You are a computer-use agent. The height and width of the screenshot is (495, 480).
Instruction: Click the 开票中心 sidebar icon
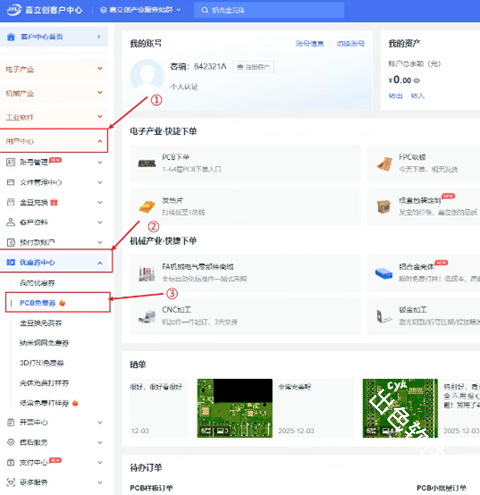click(x=11, y=422)
